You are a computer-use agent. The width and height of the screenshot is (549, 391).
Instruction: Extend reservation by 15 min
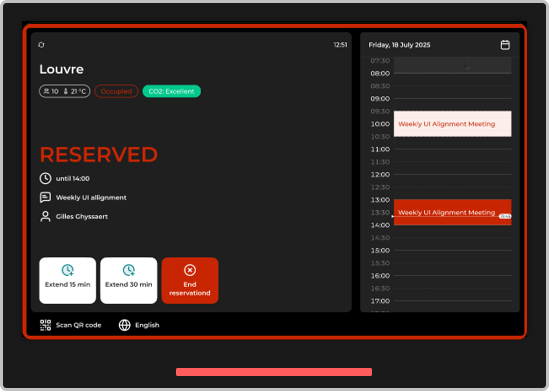68,280
